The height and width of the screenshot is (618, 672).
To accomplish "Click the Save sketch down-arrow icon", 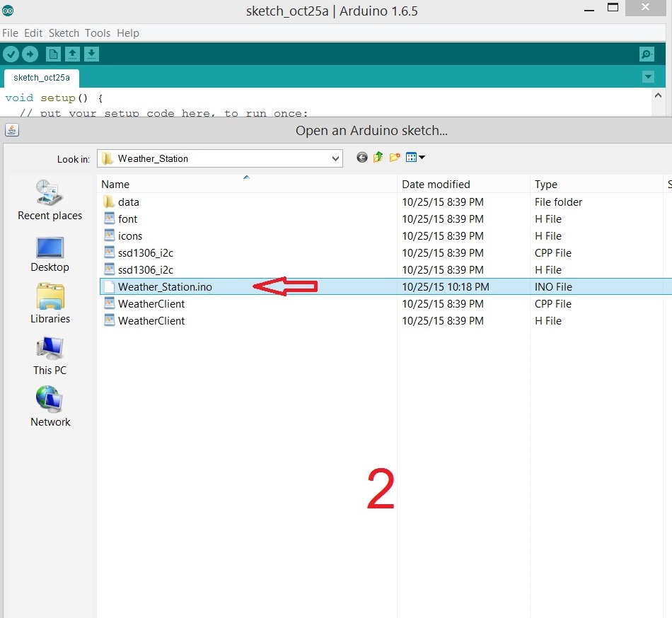I will 91,54.
